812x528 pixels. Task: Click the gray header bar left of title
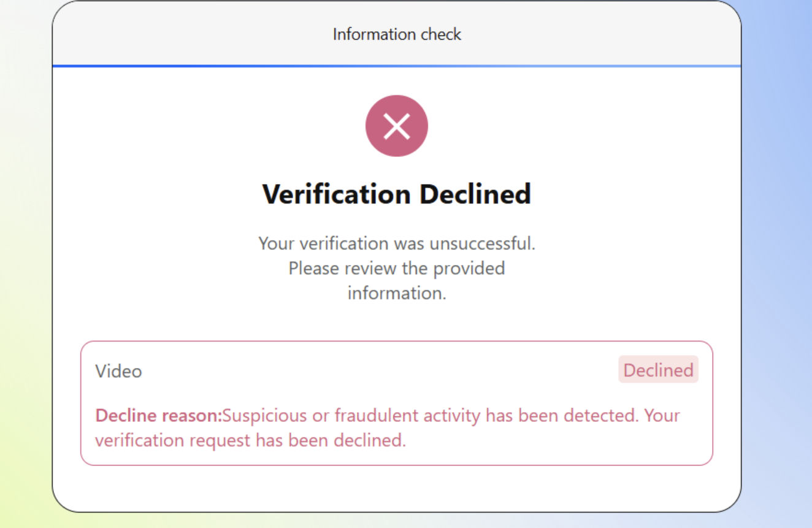pos(184,34)
